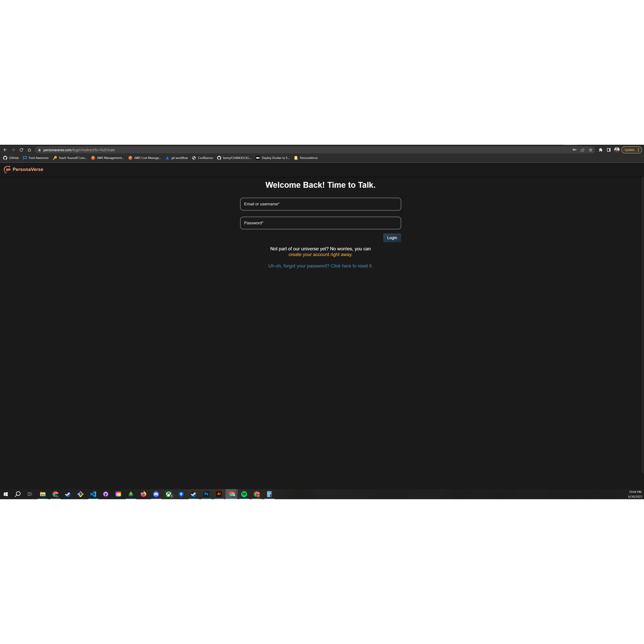
Task: Click the Login button
Action: (x=392, y=238)
